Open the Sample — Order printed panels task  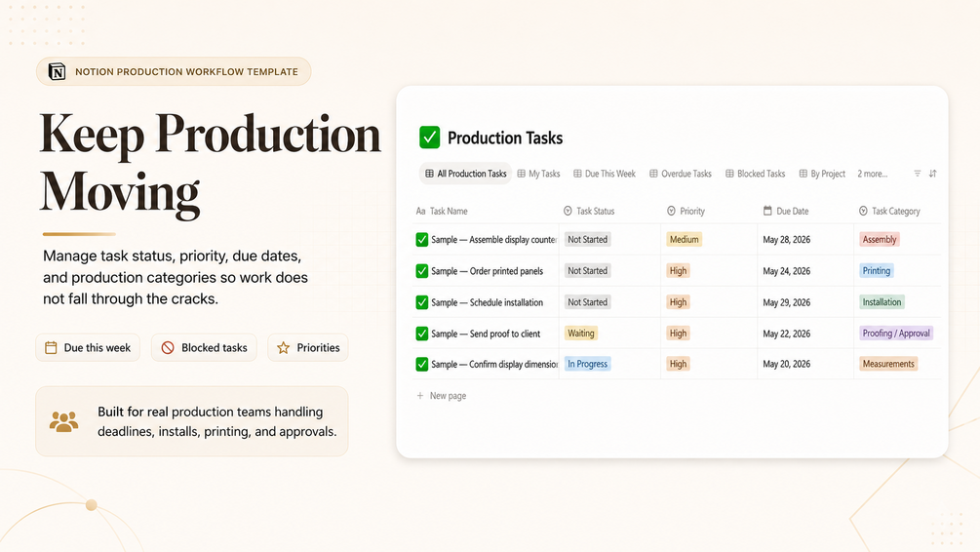point(487,271)
